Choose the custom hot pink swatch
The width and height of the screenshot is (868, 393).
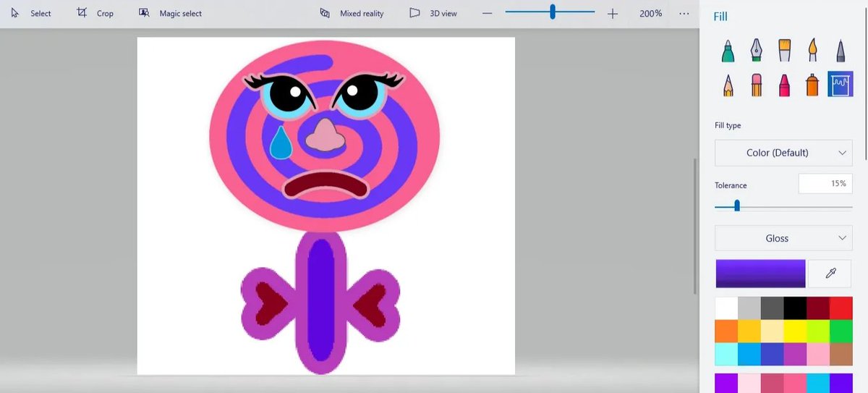point(795,383)
